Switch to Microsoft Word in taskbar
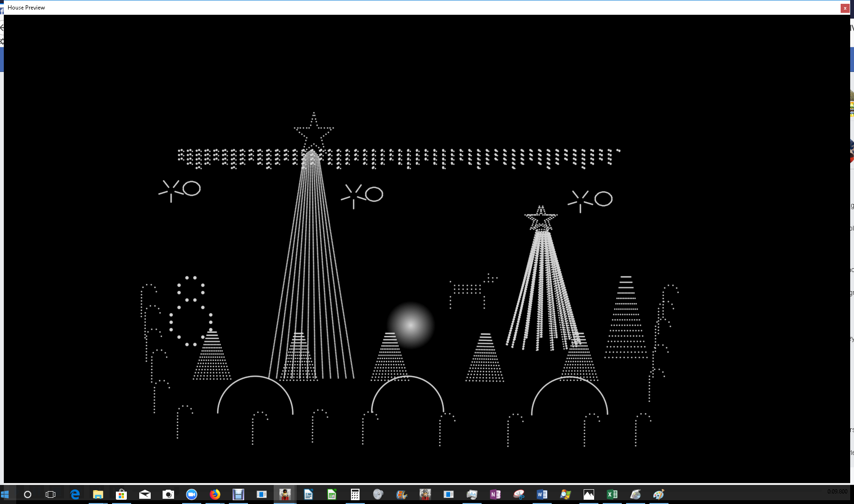 point(542,494)
